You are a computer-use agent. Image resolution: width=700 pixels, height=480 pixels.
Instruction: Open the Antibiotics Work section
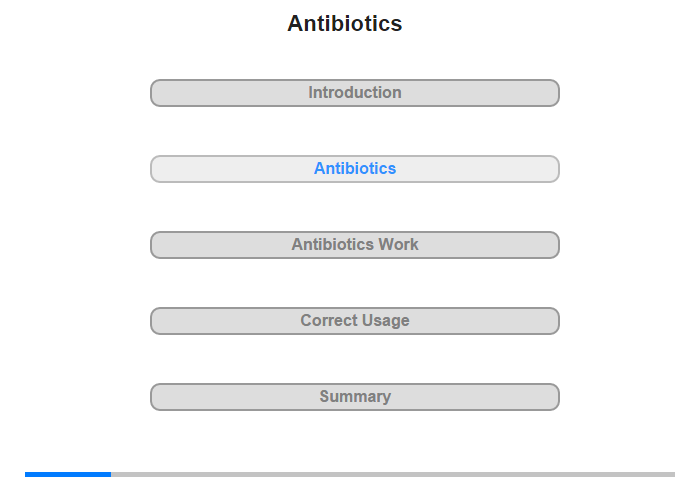(x=354, y=245)
